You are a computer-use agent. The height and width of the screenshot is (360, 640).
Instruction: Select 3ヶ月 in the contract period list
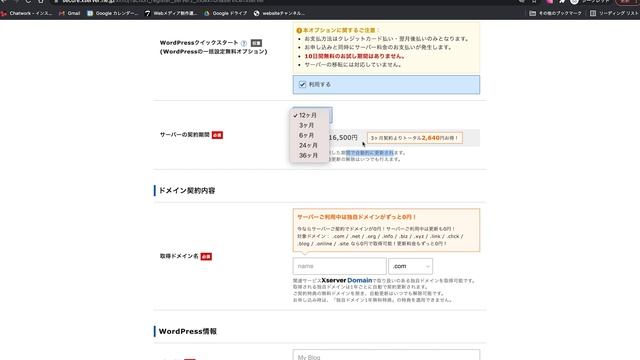307,125
